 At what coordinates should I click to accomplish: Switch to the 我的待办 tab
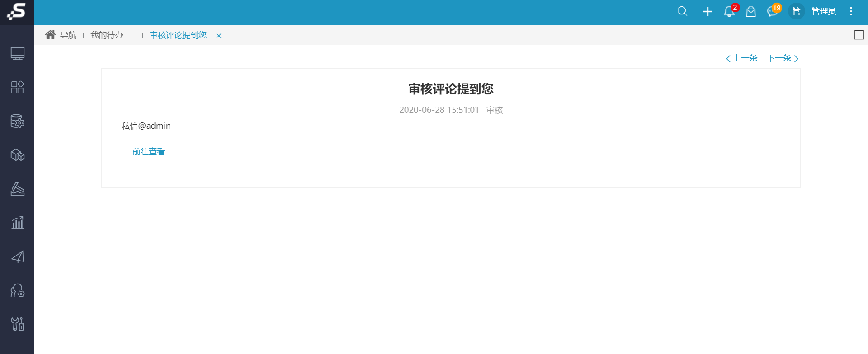click(107, 35)
